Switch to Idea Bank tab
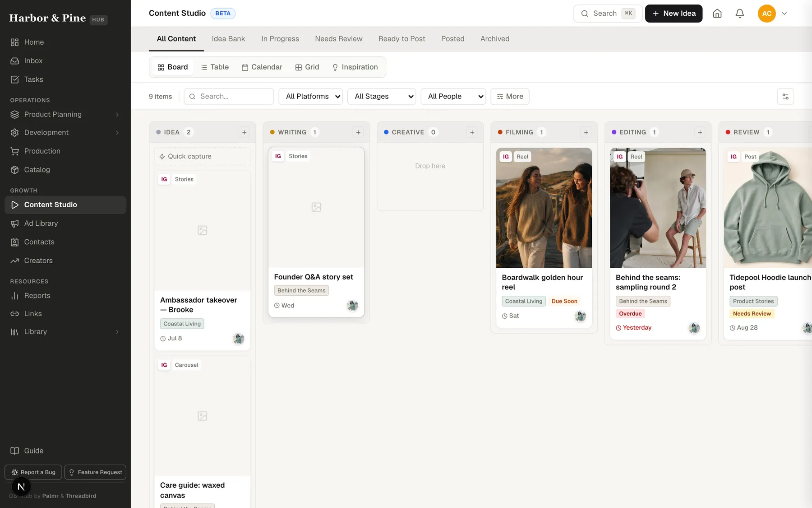This screenshot has width=812, height=508. click(x=228, y=39)
